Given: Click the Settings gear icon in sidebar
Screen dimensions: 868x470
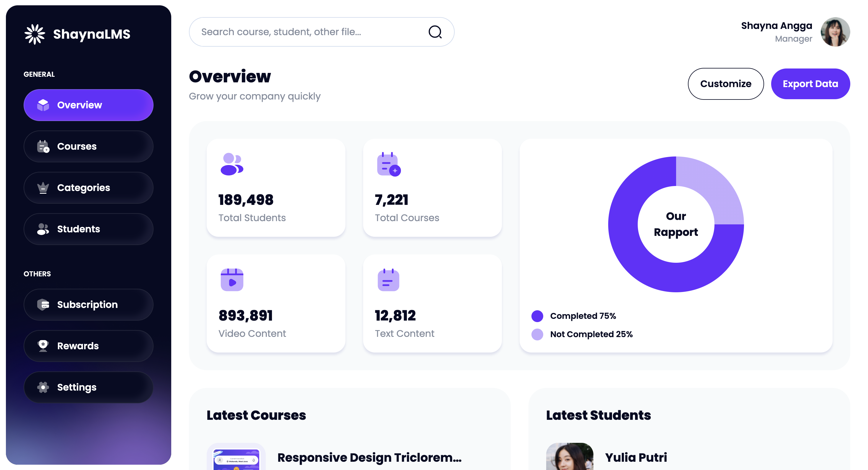Looking at the screenshot, I should [x=43, y=387].
